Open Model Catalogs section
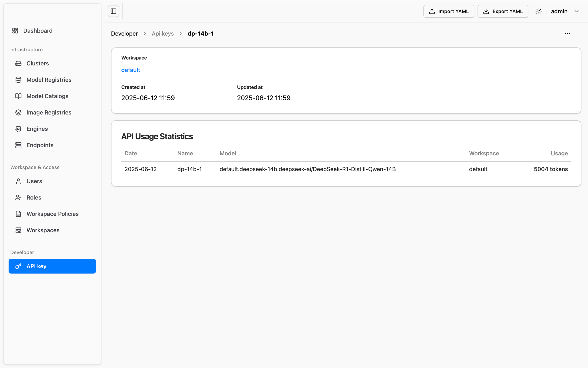This screenshot has width=588, height=368. pos(52,96)
